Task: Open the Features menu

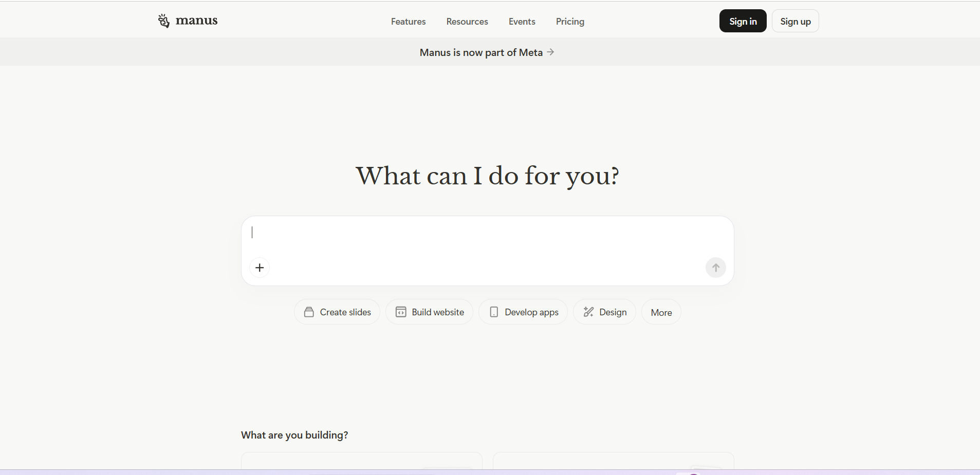Action: [x=408, y=22]
